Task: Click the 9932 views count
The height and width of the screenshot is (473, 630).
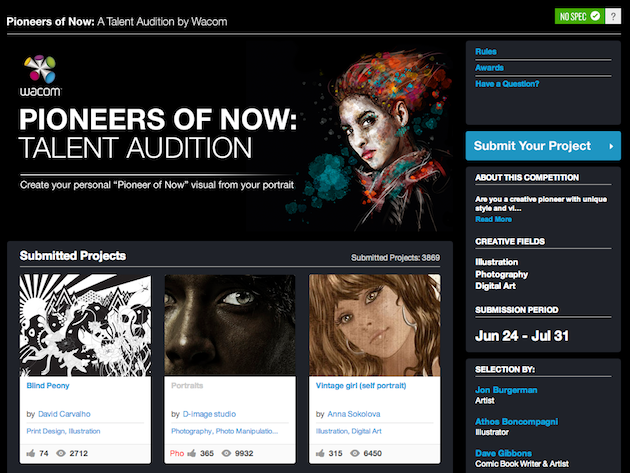Action: (244, 453)
